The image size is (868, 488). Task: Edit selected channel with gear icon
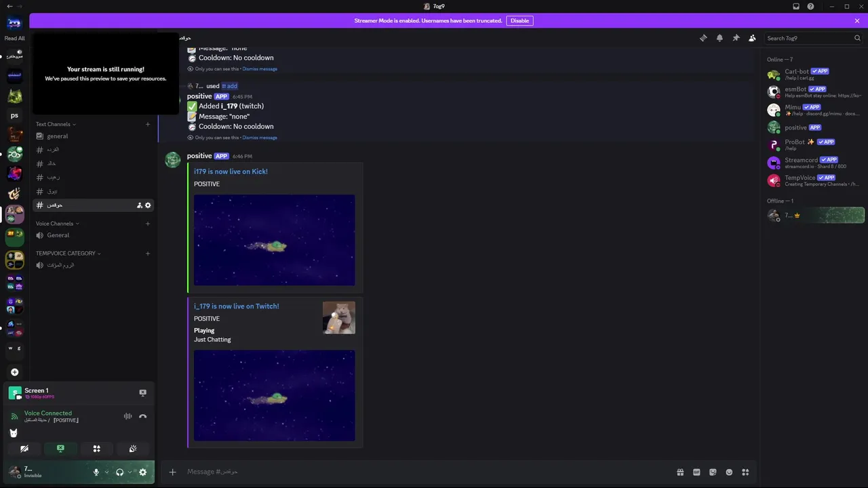pyautogui.click(x=149, y=205)
